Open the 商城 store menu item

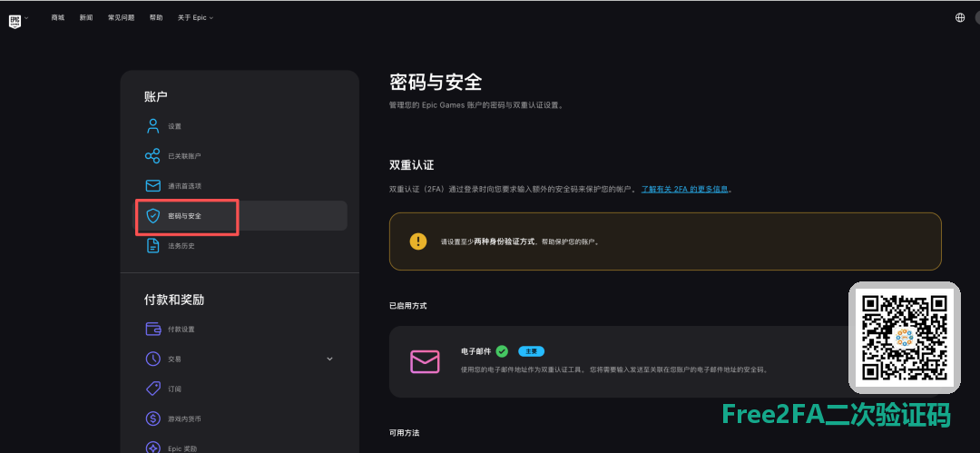(57, 17)
